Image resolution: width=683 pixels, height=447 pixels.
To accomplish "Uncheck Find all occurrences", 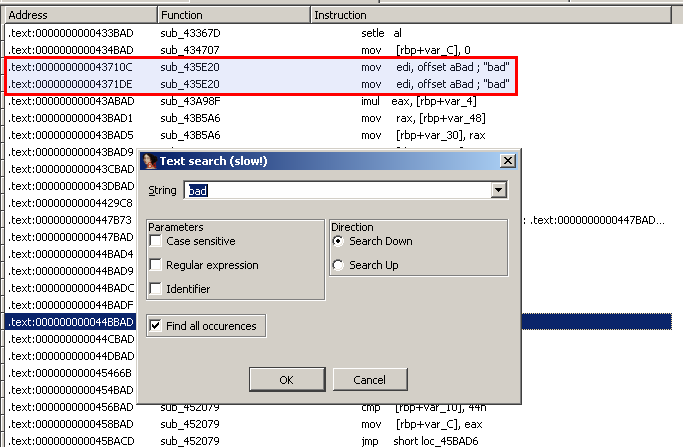I will (x=156, y=326).
